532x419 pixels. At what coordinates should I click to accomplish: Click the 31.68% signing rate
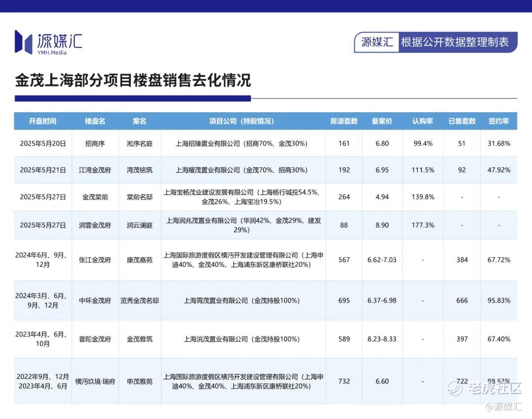499,143
